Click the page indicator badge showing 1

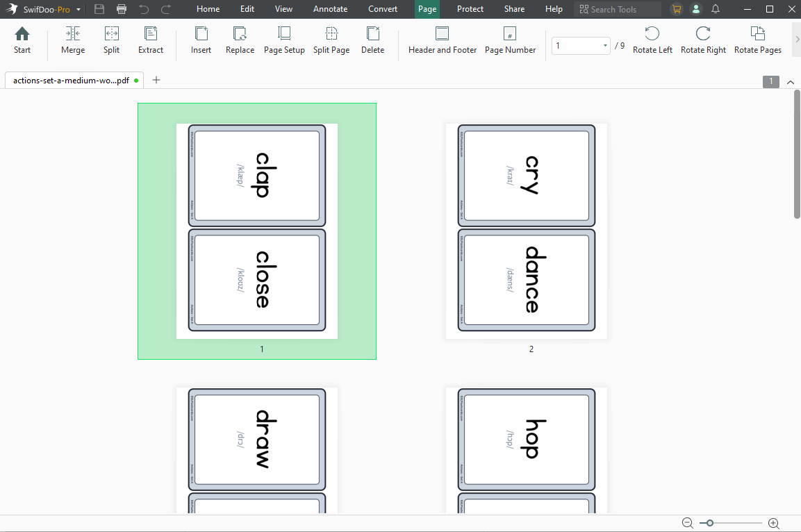[771, 81]
